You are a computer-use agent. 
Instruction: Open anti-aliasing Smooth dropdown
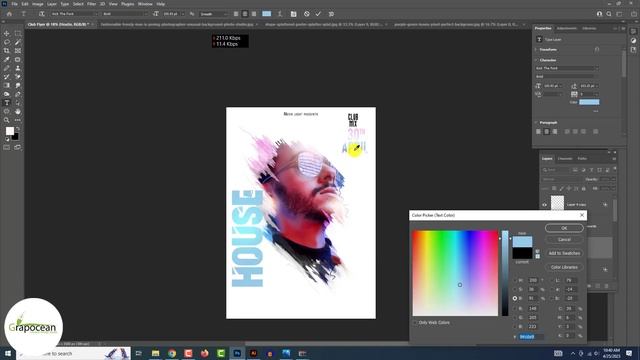pyautogui.click(x=214, y=14)
